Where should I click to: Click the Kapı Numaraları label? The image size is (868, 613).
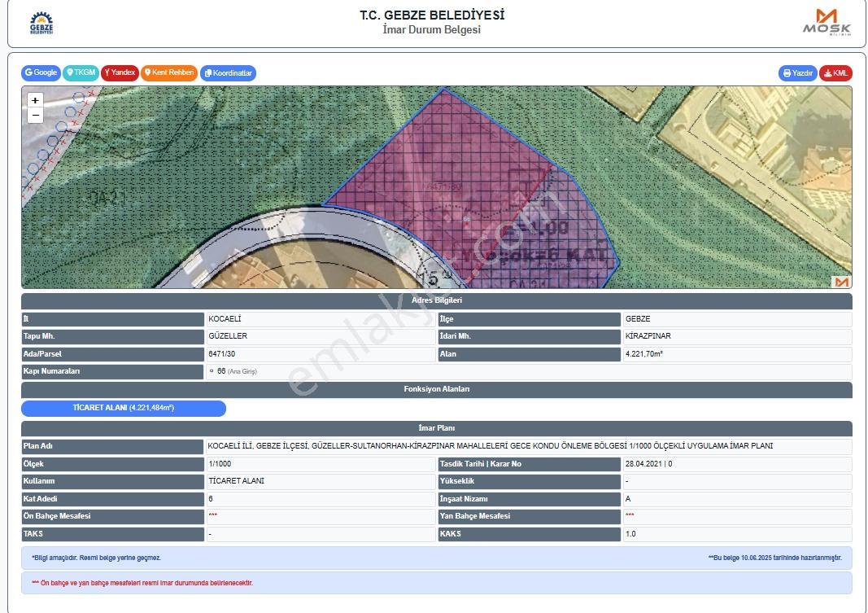point(51,371)
